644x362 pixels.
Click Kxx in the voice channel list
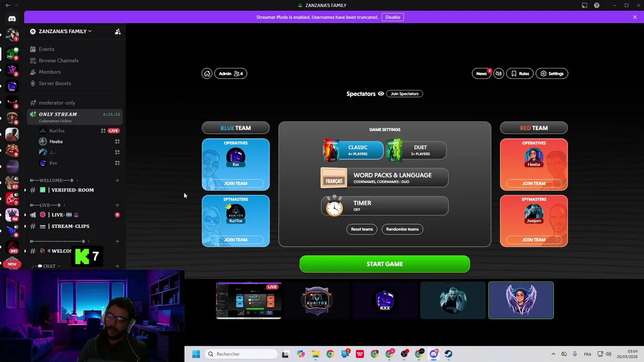(53, 163)
